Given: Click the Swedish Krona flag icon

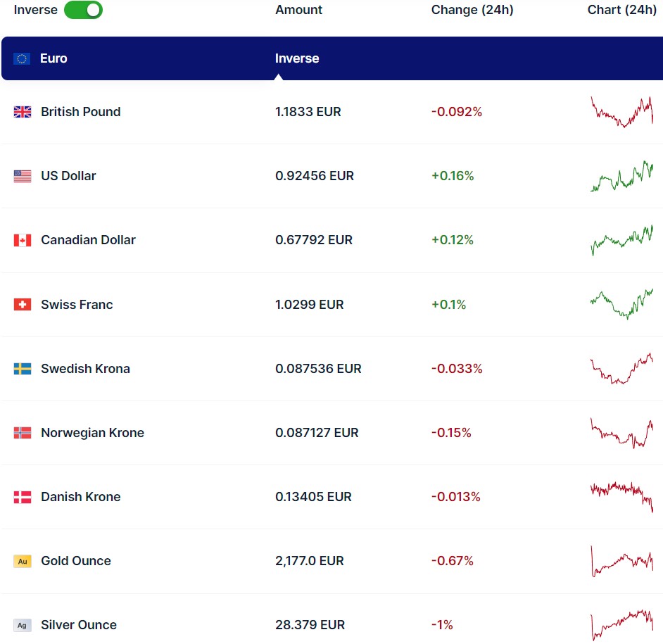Looking at the screenshot, I should [x=23, y=369].
